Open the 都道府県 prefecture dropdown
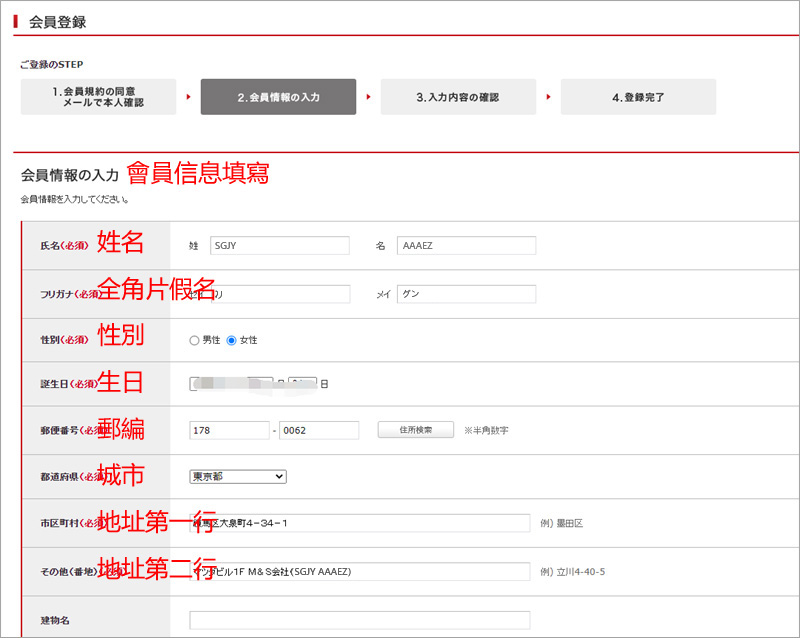 click(237, 476)
